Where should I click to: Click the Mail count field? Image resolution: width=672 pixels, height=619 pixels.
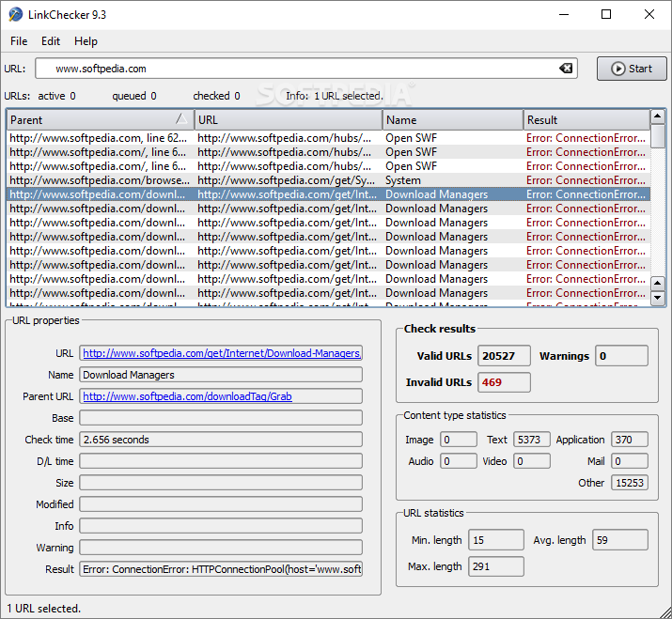[x=630, y=461]
